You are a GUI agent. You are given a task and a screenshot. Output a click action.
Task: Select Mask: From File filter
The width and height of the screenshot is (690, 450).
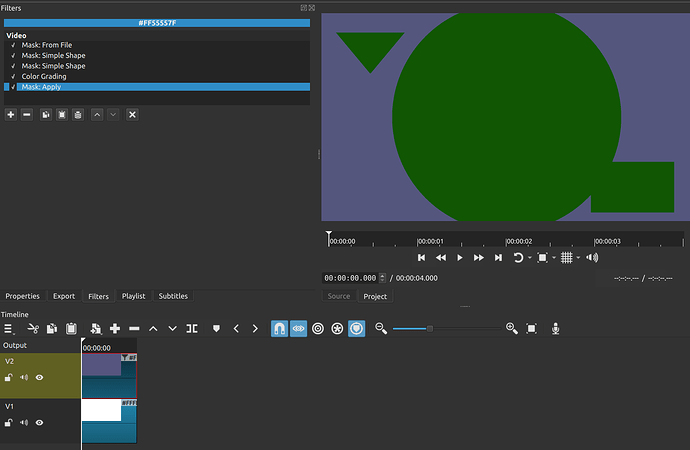pyautogui.click(x=157, y=45)
